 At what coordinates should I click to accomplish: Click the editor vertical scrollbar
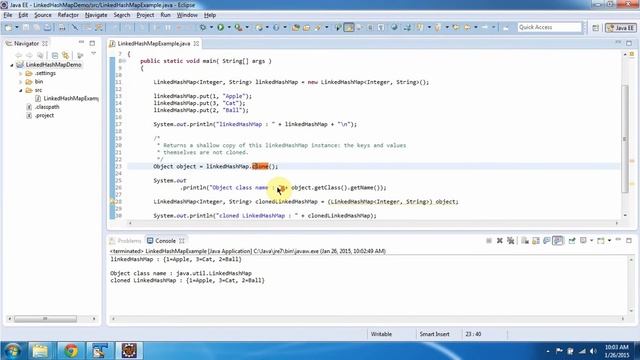625,139
